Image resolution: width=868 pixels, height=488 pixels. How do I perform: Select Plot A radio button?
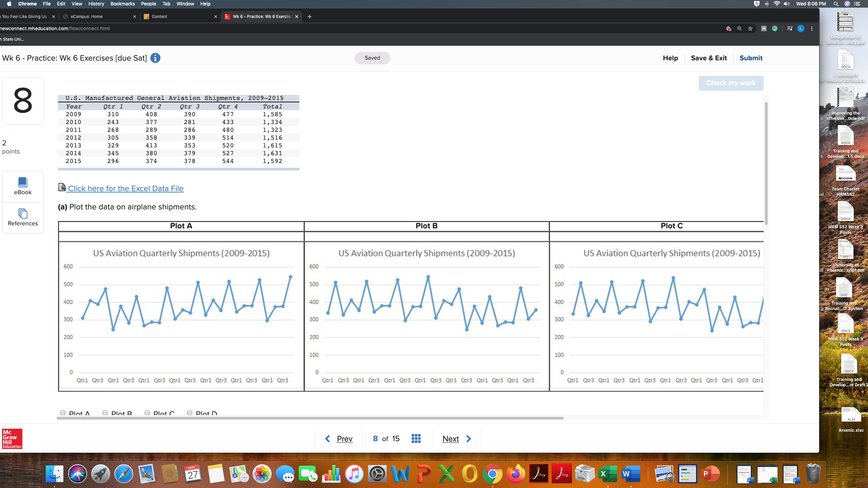click(63, 413)
